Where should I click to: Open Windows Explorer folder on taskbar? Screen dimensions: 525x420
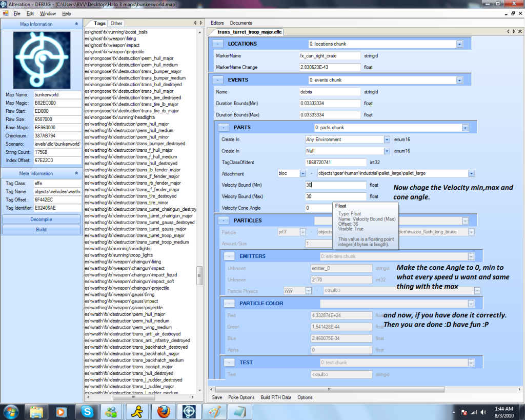(36, 412)
